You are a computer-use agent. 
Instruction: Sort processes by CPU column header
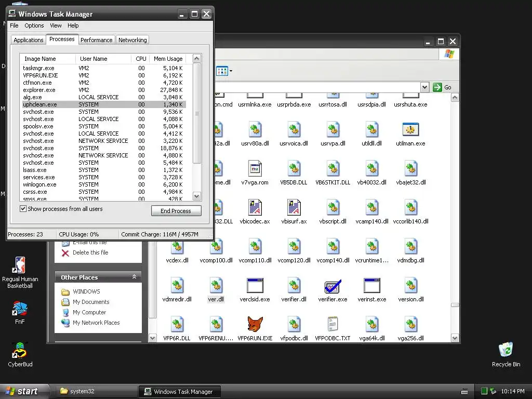pyautogui.click(x=140, y=59)
